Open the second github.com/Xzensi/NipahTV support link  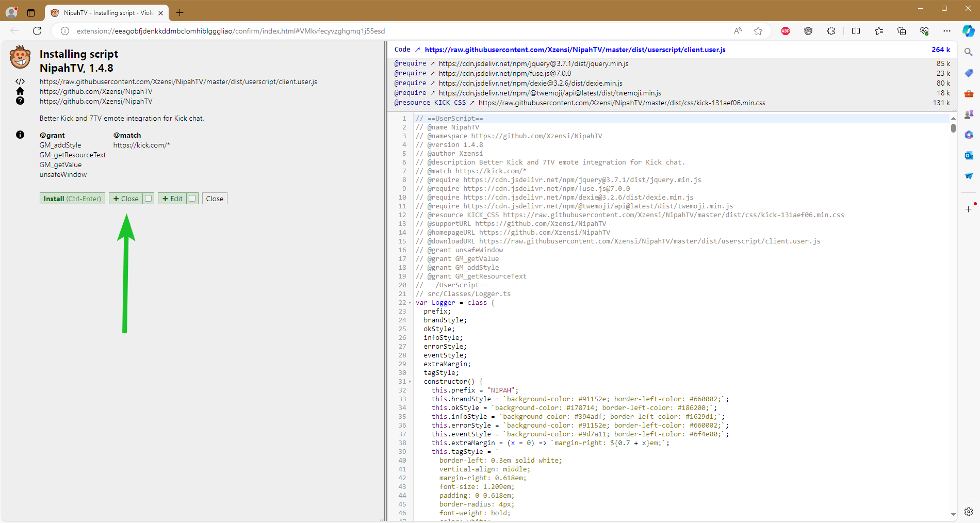pos(96,101)
